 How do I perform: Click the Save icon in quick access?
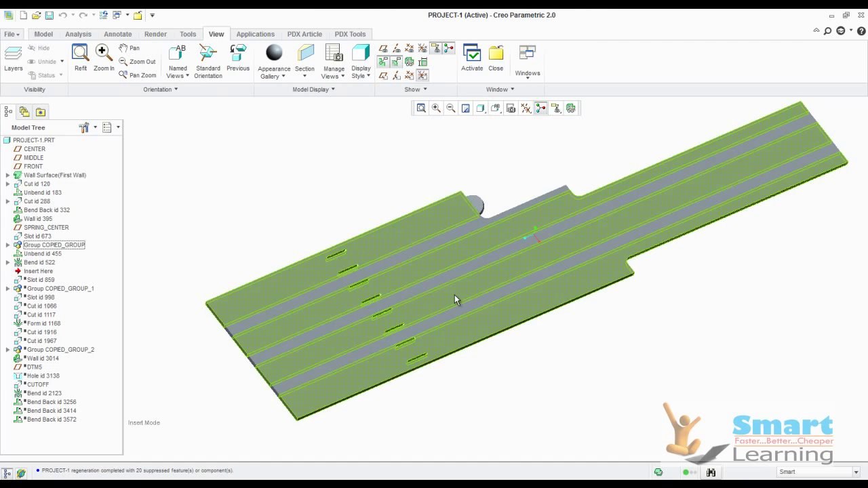49,15
